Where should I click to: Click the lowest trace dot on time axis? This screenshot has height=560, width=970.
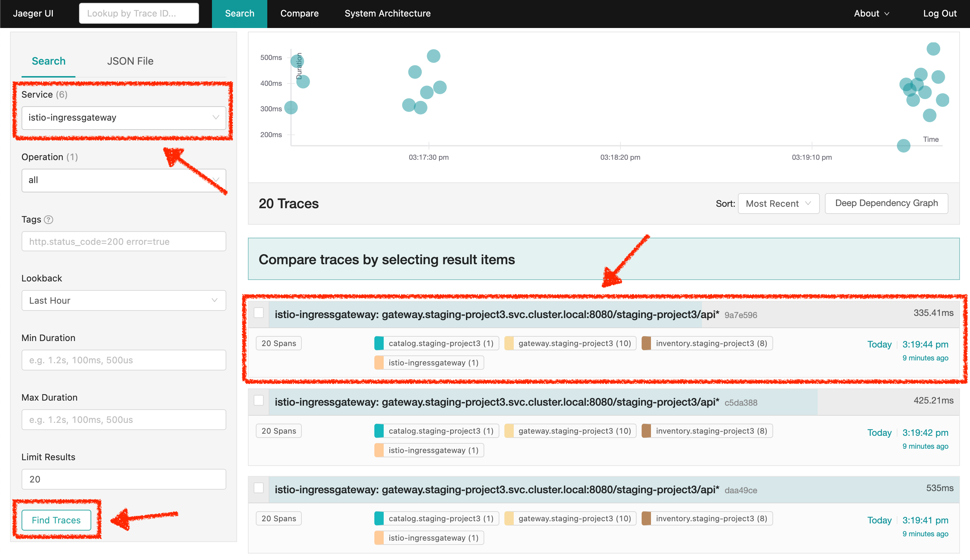coord(903,145)
